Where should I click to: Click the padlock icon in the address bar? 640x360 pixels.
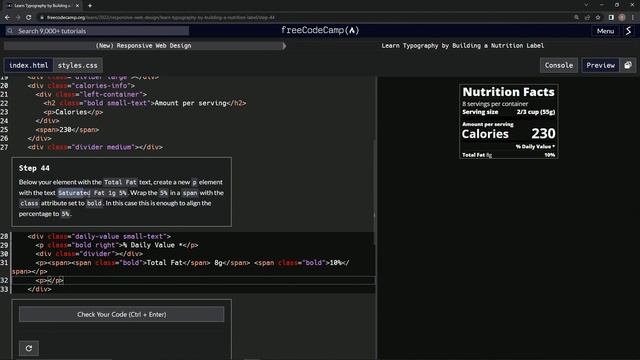point(42,18)
